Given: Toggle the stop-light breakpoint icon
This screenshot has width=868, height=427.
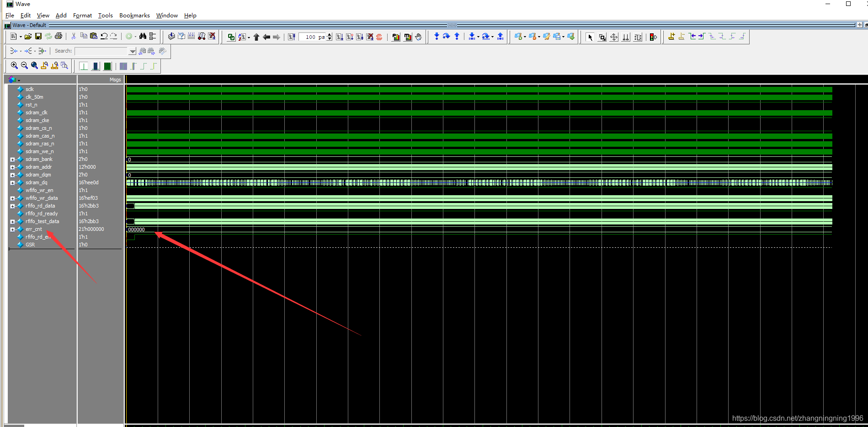Looking at the screenshot, I should (653, 37).
